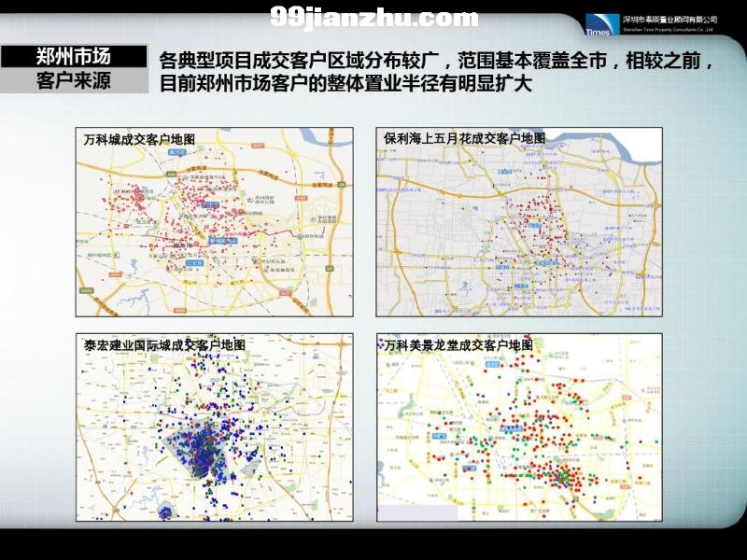Viewport: 747px width, 560px height.
Task: Click the 泰宏建业国际城成交客户地图 map image
Action: point(215,427)
